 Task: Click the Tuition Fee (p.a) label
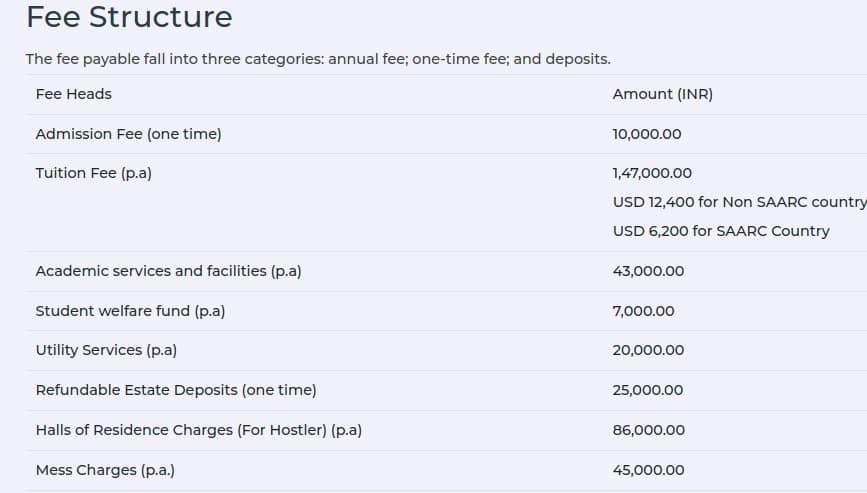[93, 174]
